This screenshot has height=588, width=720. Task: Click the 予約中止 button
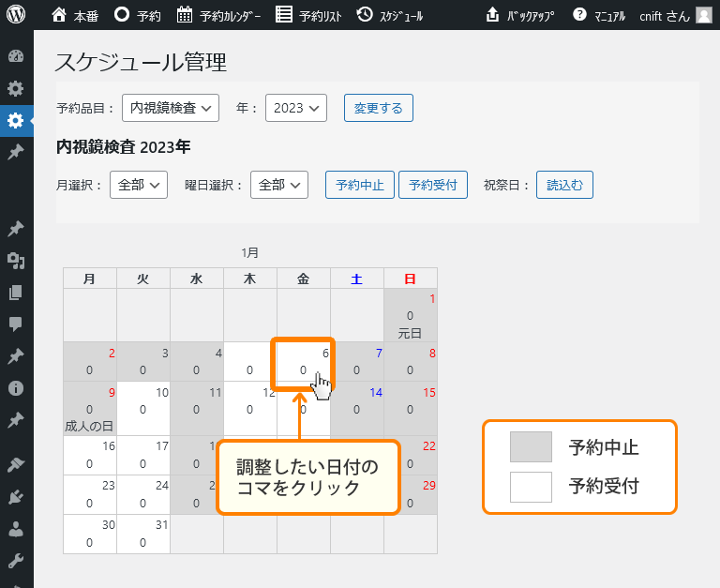[360, 185]
